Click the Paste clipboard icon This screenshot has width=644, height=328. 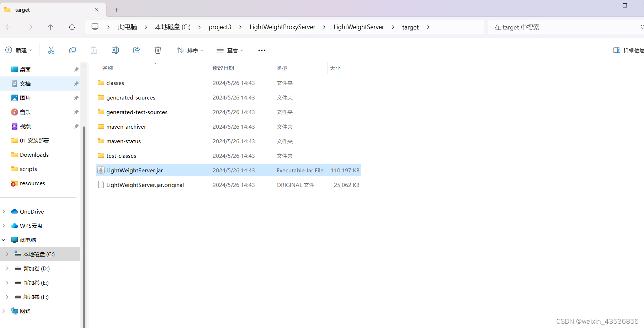[94, 50]
